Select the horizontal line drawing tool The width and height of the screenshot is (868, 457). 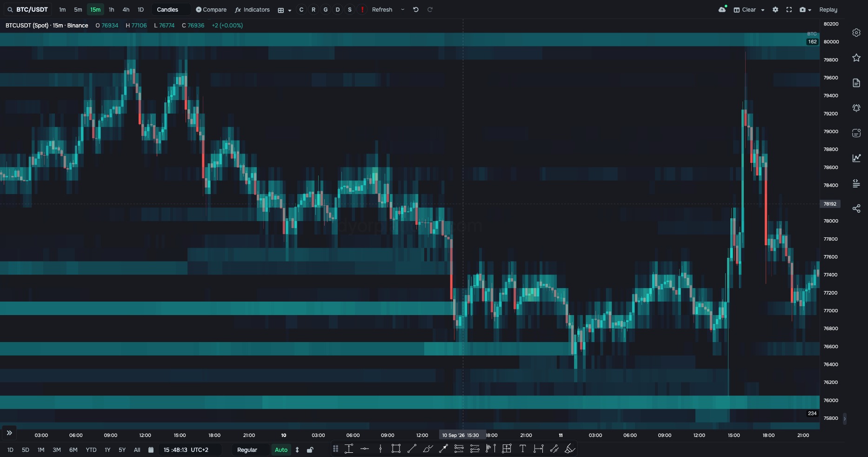pyautogui.click(x=365, y=449)
